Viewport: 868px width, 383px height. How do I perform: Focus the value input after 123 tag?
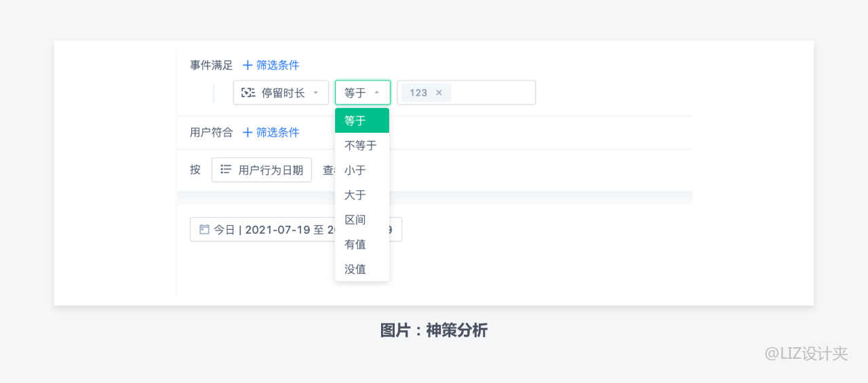pyautogui.click(x=492, y=93)
